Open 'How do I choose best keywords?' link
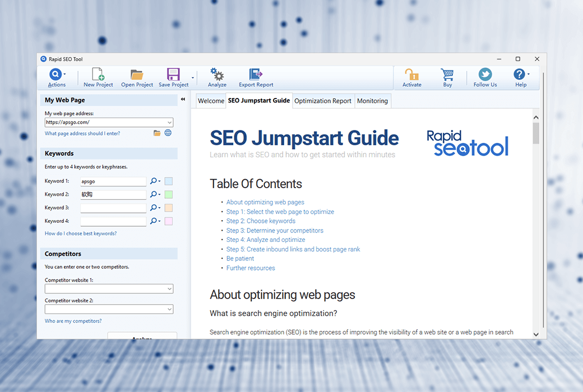Screen dimensions: 583x392 click(81, 234)
